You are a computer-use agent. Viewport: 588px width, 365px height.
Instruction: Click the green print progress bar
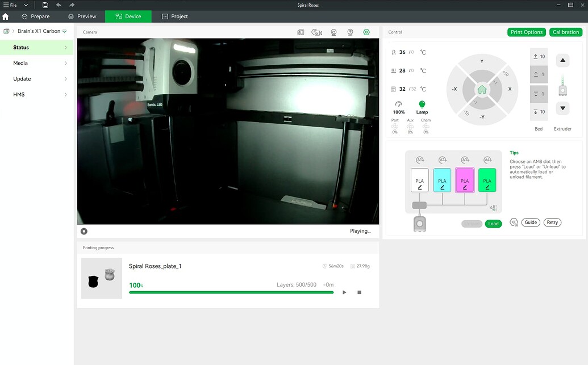click(x=231, y=292)
